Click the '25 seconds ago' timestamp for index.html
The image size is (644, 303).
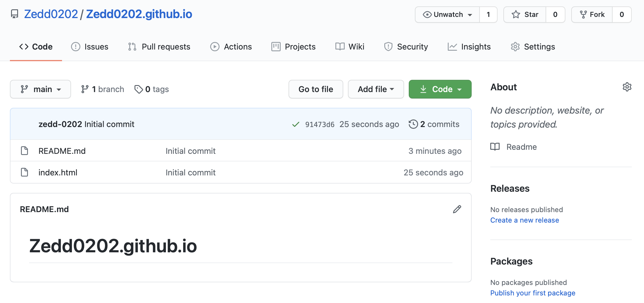tap(434, 172)
